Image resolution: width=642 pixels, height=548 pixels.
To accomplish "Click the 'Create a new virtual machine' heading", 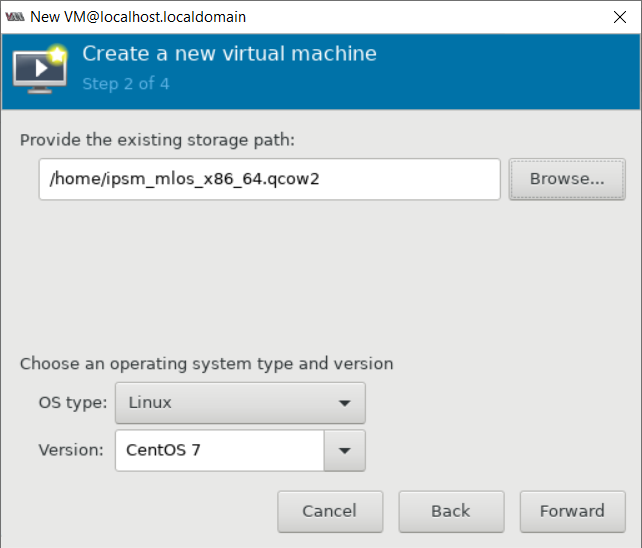I will [229, 54].
